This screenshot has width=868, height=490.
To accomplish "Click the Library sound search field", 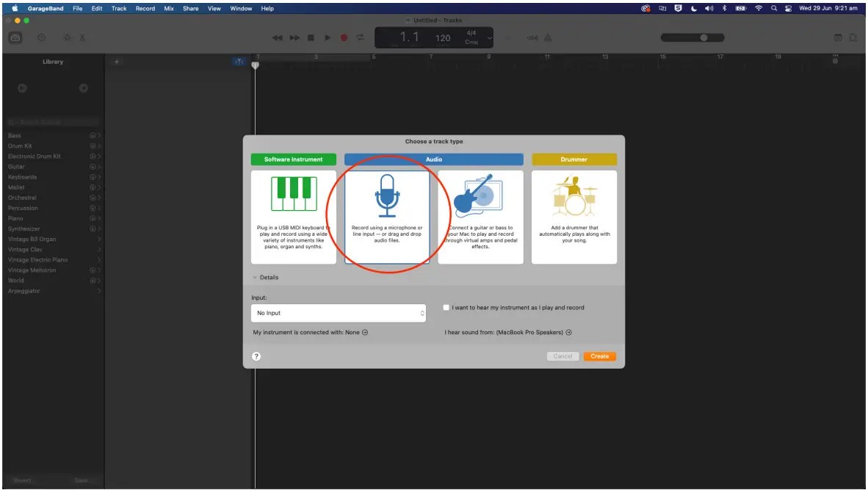I will pyautogui.click(x=53, y=123).
